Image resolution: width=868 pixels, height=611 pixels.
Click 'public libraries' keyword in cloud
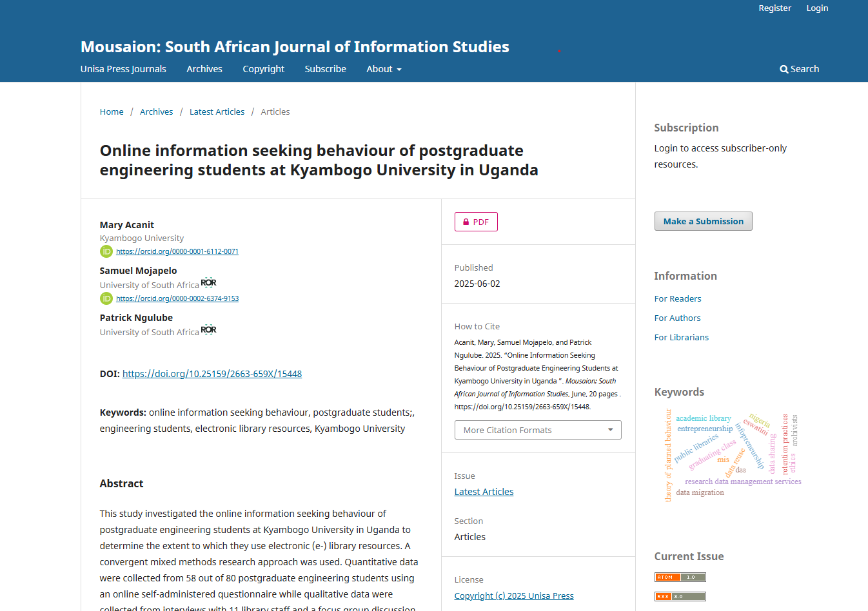click(696, 448)
